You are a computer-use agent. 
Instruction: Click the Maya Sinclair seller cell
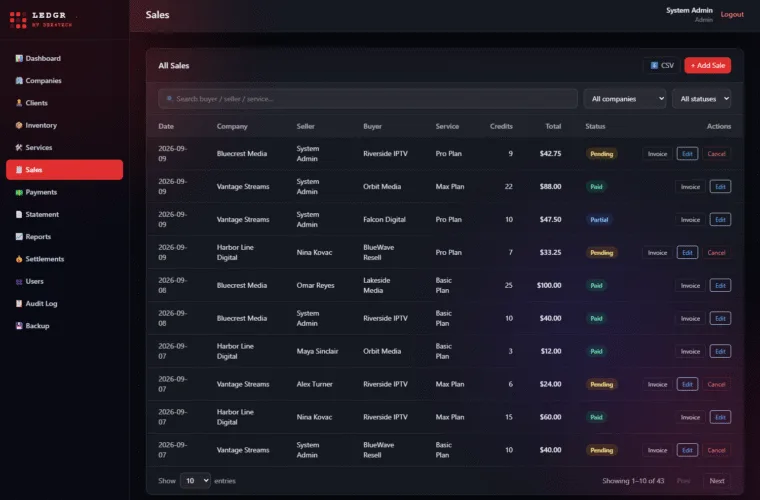(317, 351)
